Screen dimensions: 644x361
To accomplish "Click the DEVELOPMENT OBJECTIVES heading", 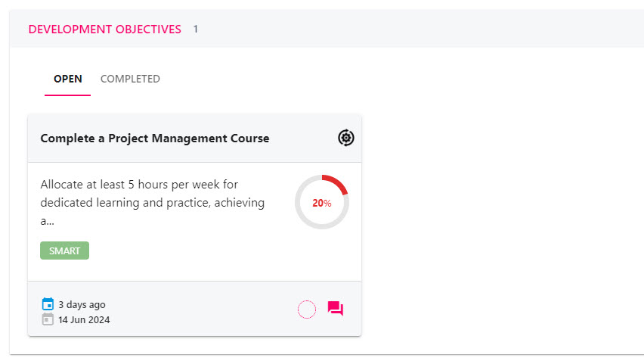I will (x=105, y=30).
